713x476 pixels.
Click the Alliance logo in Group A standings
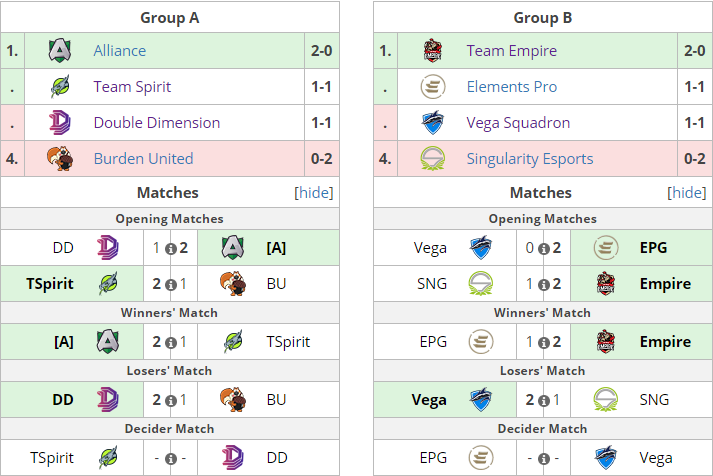(60, 50)
